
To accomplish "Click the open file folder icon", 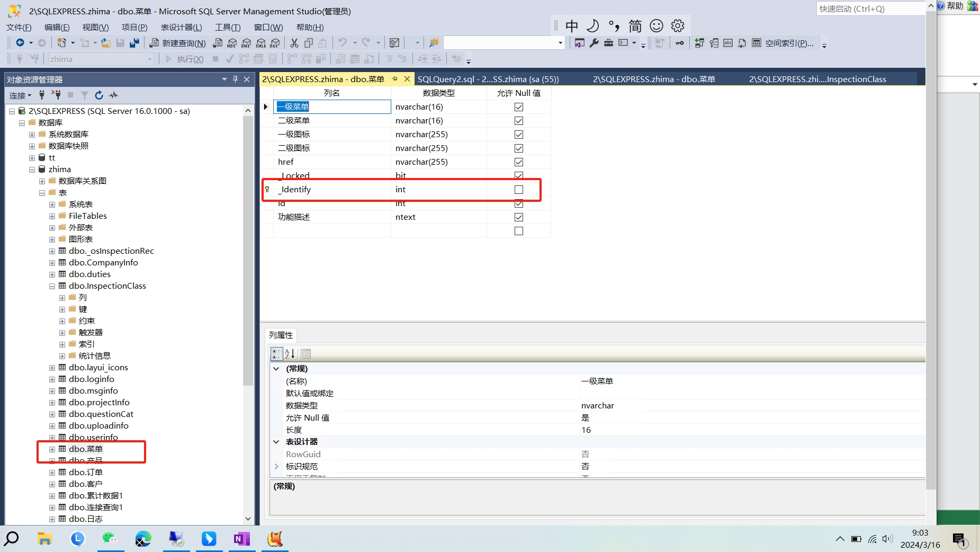I will pos(106,43).
